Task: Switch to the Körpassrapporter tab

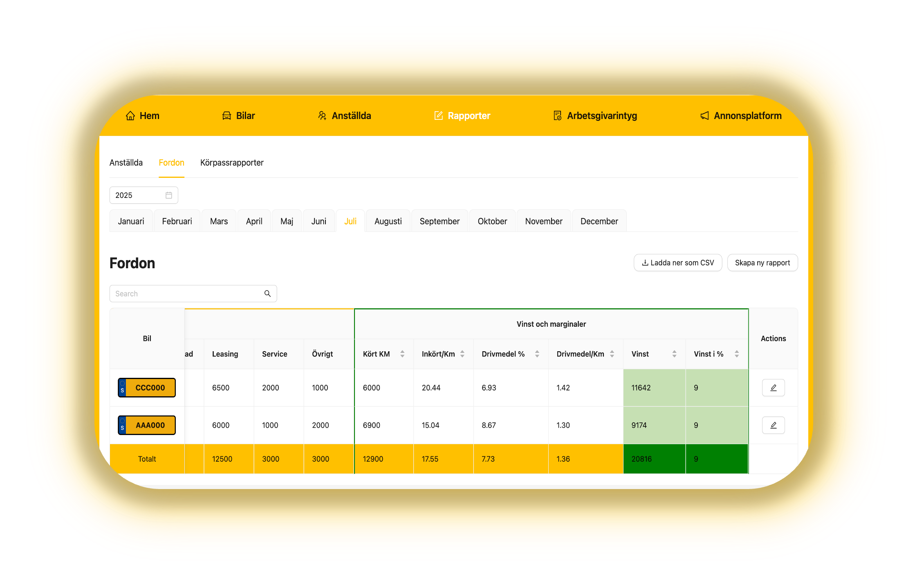Action: coord(232,163)
